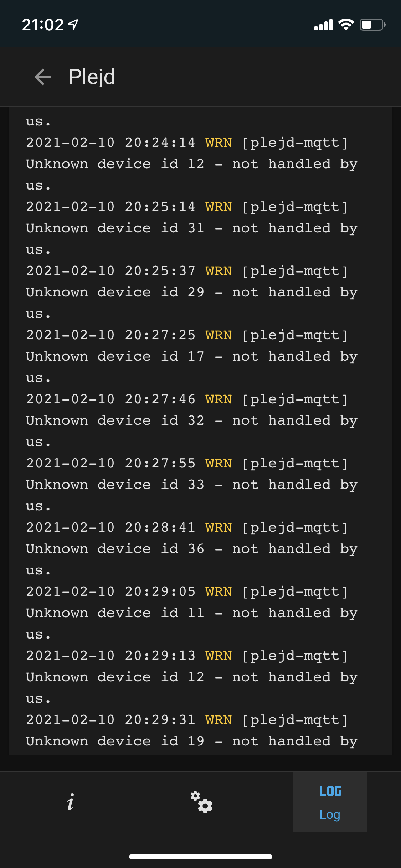
Task: Click the info icon at bottom left
Action: [x=71, y=800]
